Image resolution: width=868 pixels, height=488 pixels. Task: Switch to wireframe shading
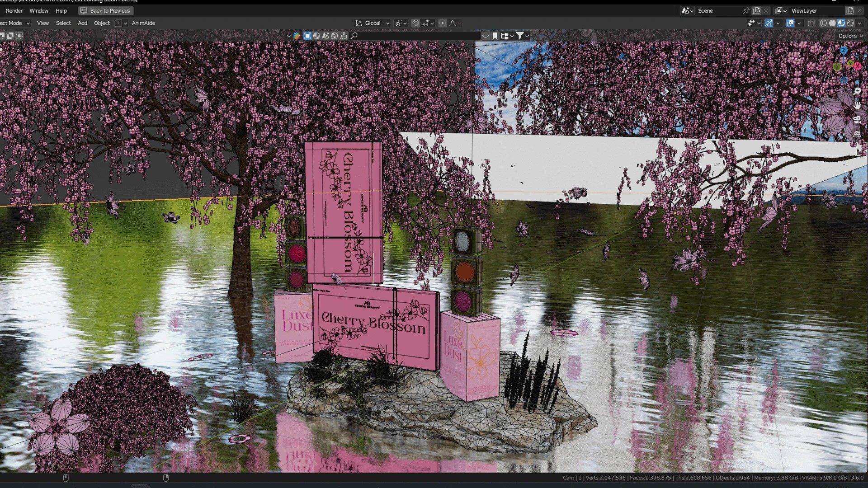click(823, 23)
